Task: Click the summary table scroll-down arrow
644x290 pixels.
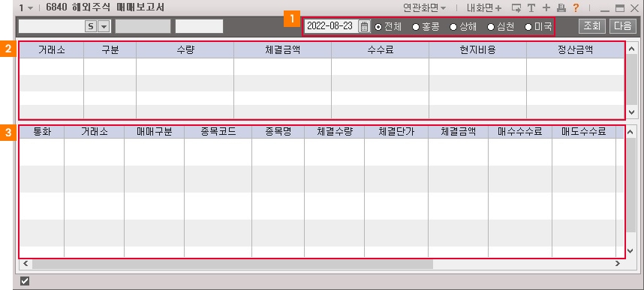Action: pos(631,112)
